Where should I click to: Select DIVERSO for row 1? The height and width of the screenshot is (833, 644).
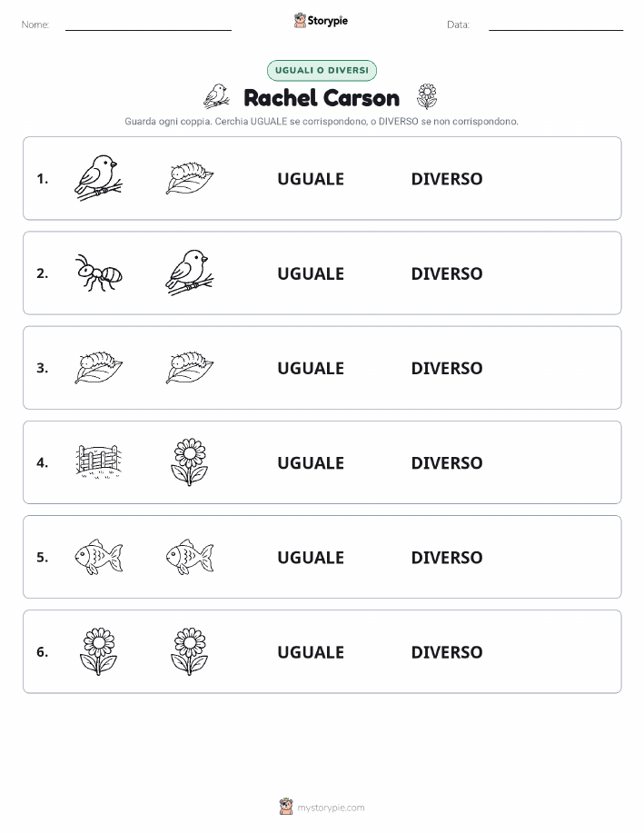click(447, 178)
